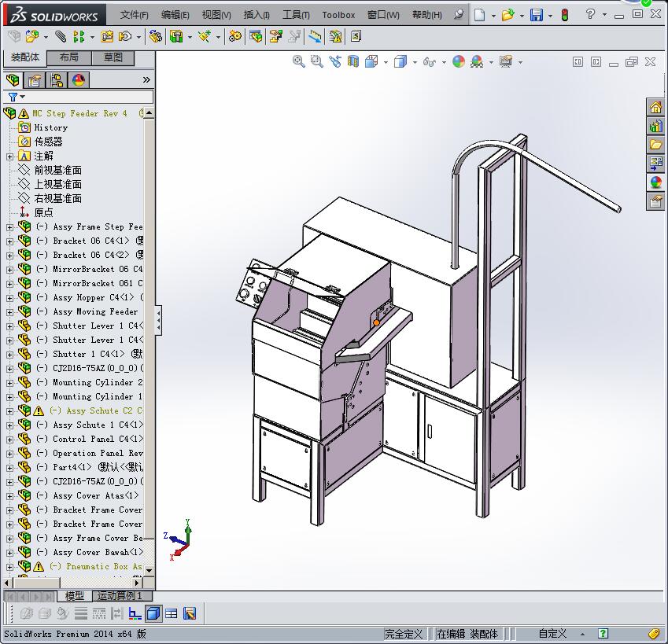Image resolution: width=668 pixels, height=644 pixels.
Task: Open the Toolbox menu
Action: coord(338,15)
